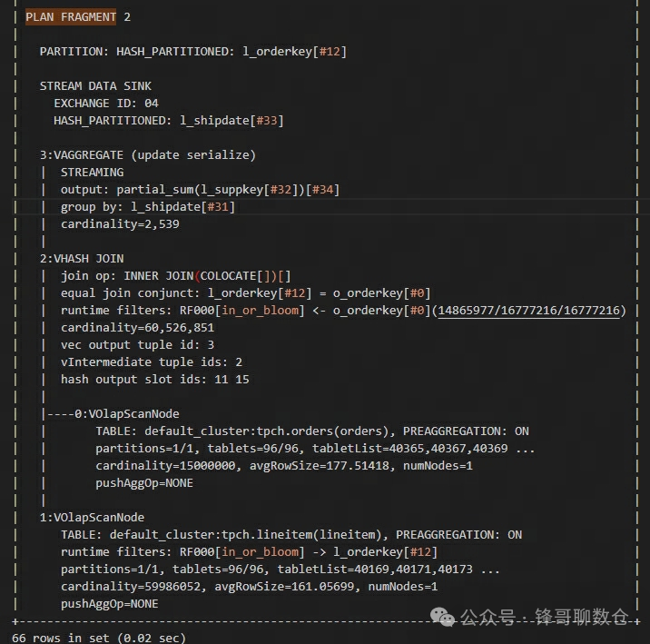
Task: Click the 'TABLE: default_cluster:tpch.orders(orders)' line
Action: coord(312,431)
